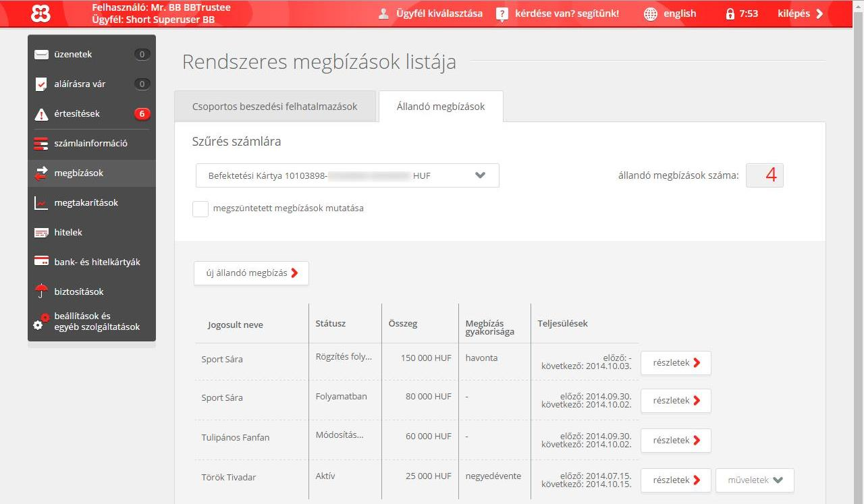Click the Tulipános Fanfan name cell

point(236,438)
